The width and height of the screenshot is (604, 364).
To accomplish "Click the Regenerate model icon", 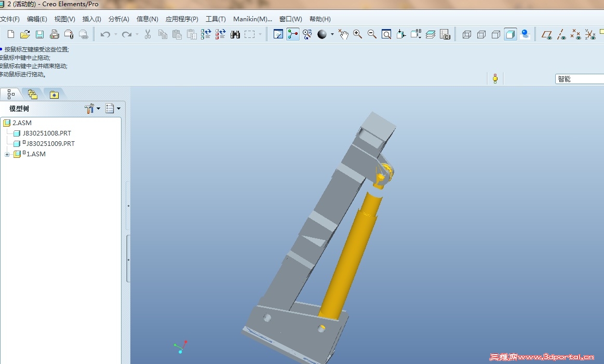I will (x=206, y=34).
